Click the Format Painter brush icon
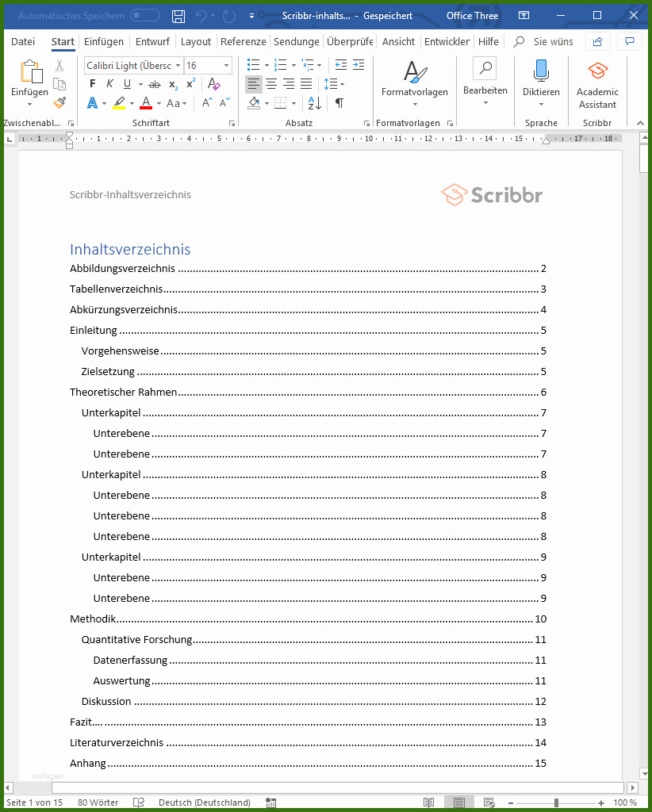 pyautogui.click(x=59, y=103)
